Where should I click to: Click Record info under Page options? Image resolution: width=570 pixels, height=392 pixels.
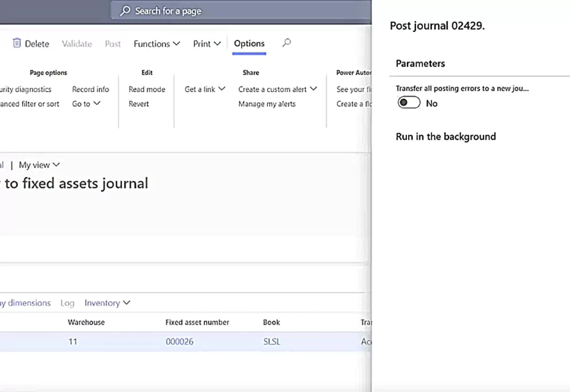click(90, 89)
